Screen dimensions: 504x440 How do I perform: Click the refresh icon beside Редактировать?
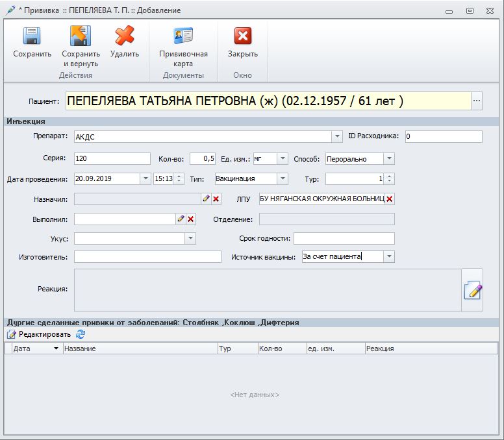pos(81,334)
